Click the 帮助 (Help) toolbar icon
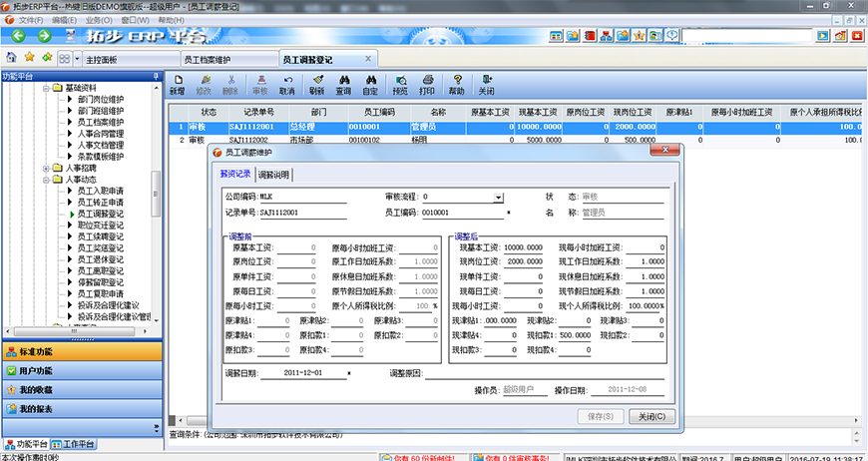The image size is (868, 461). tap(457, 85)
